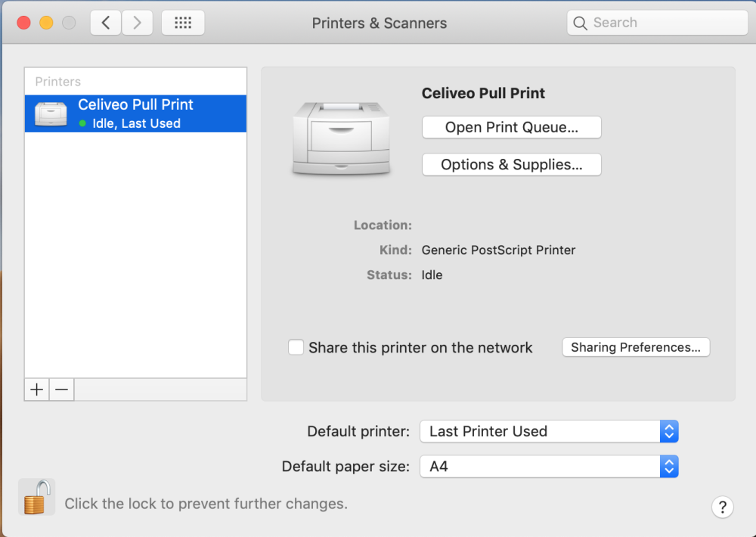Viewport: 756px width, 537px height.
Task: Open Sharing Preferences
Action: pos(636,347)
